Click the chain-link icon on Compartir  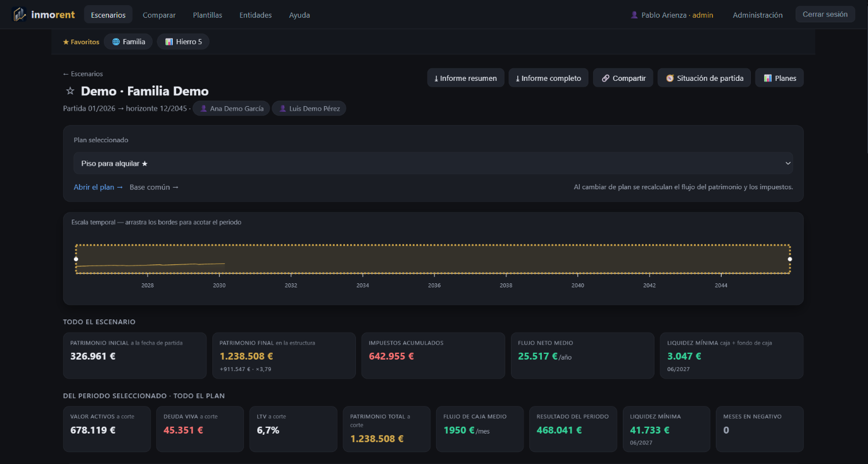[606, 78]
